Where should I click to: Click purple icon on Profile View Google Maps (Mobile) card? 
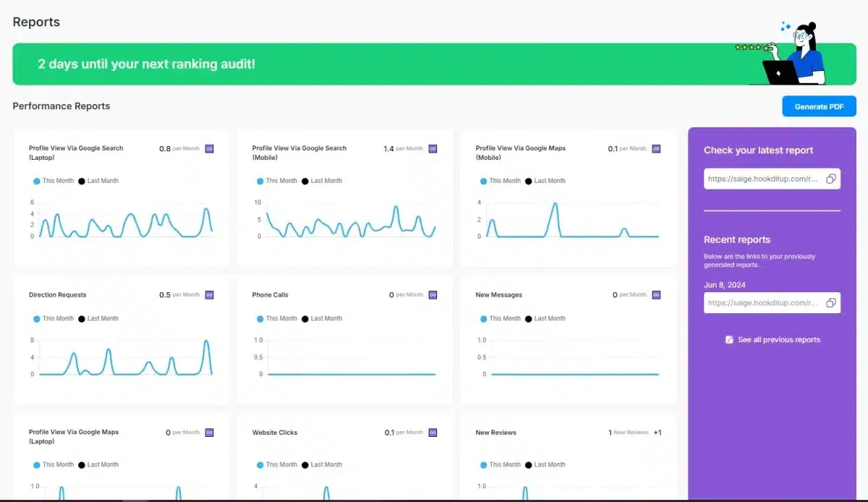click(x=657, y=149)
